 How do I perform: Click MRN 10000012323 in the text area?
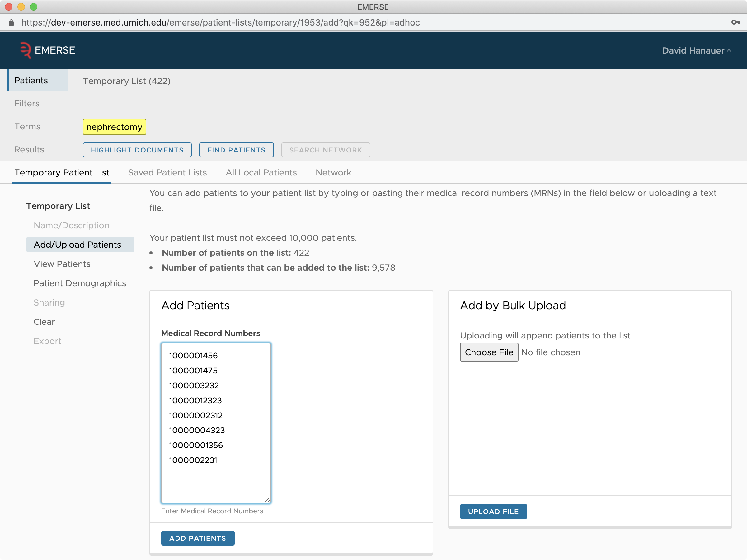tap(195, 400)
